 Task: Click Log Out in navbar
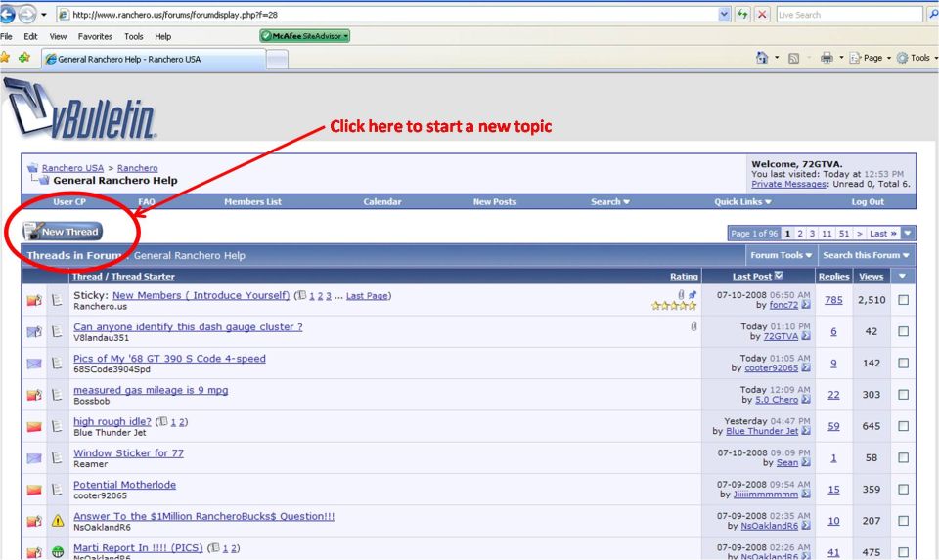click(x=868, y=201)
